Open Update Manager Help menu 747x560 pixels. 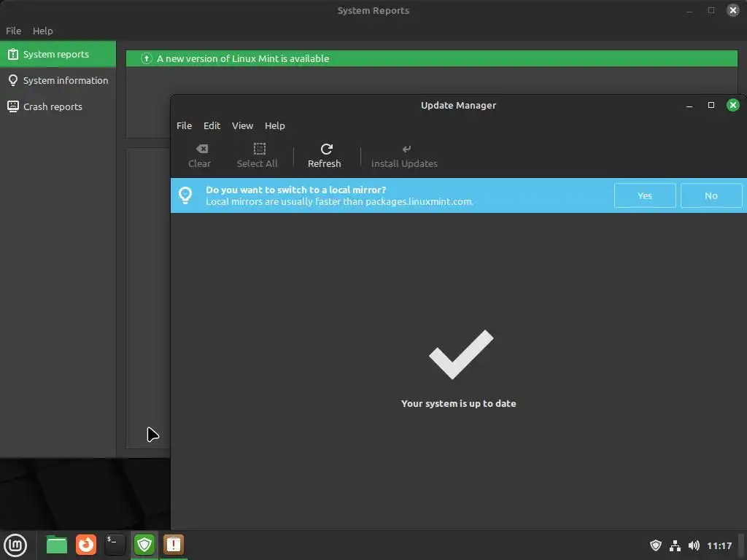pyautogui.click(x=275, y=125)
